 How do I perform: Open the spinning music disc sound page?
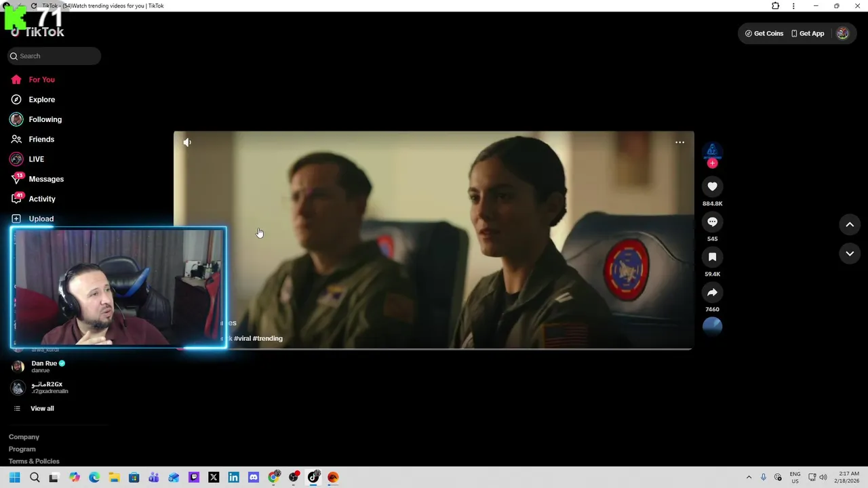click(x=712, y=326)
